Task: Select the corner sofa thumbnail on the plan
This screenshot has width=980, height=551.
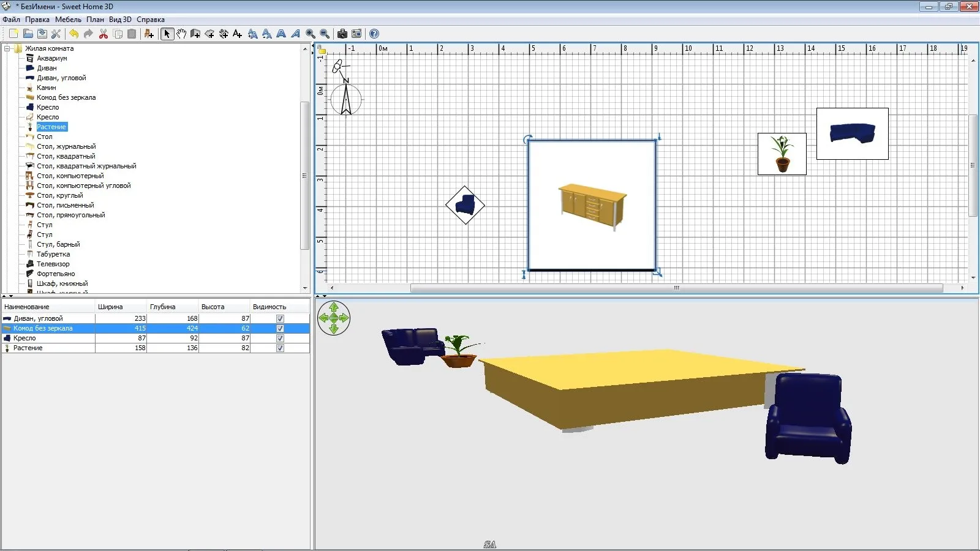Action: coord(853,134)
